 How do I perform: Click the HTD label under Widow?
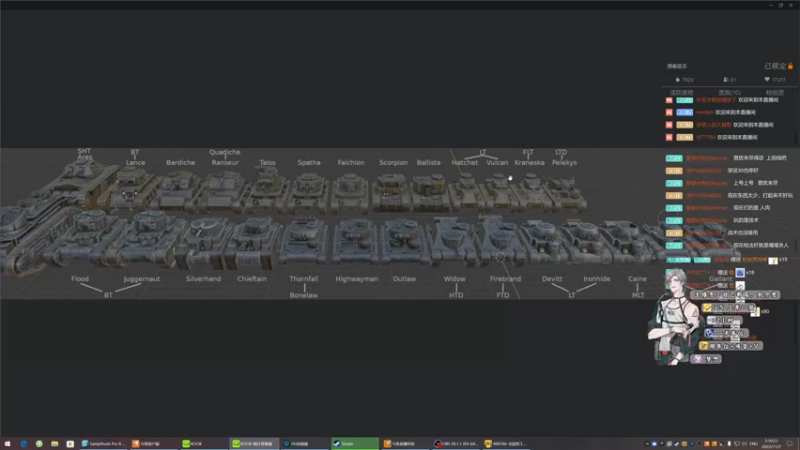456,295
